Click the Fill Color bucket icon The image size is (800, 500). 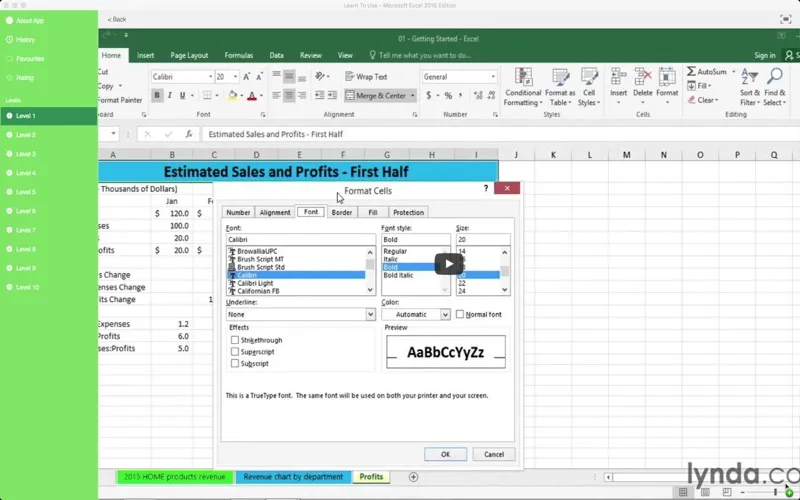tap(233, 95)
